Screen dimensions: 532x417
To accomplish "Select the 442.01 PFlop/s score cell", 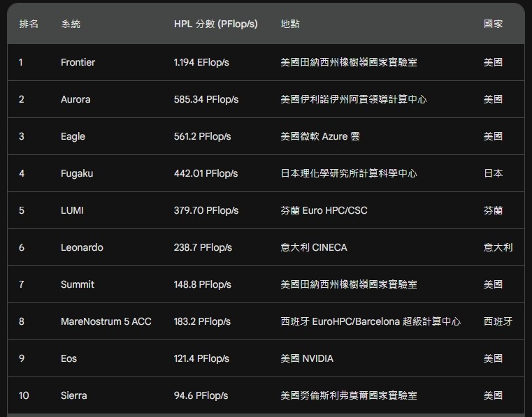I will tap(206, 173).
